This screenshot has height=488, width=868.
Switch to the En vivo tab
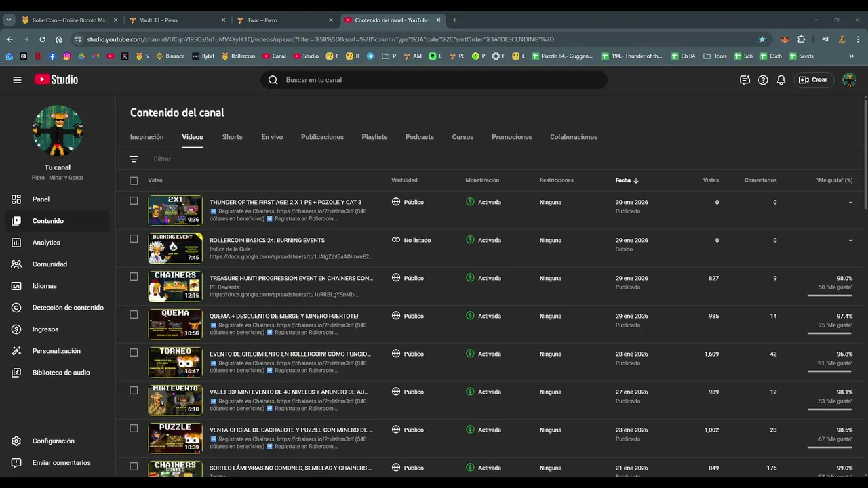(x=272, y=137)
